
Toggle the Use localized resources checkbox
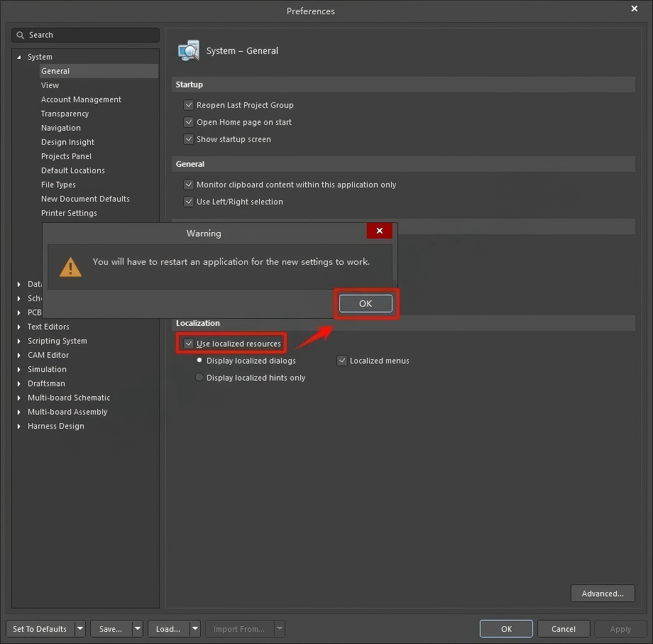pos(189,344)
